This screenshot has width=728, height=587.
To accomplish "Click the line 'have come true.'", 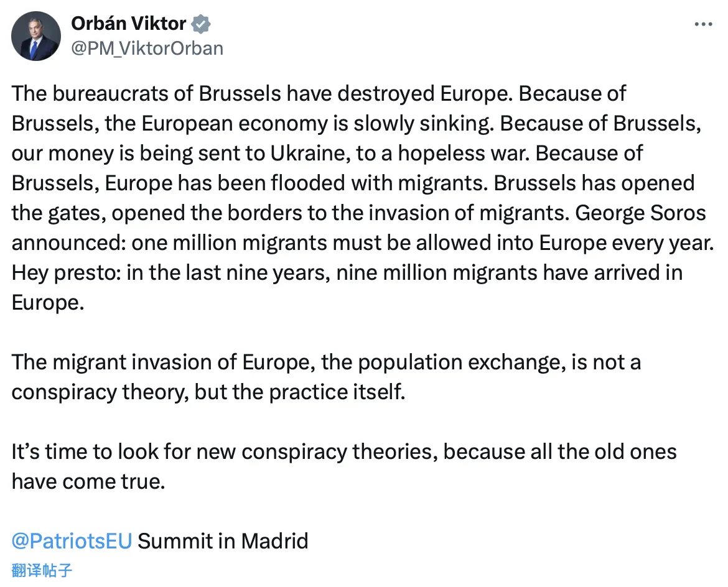I will pos(88,481).
